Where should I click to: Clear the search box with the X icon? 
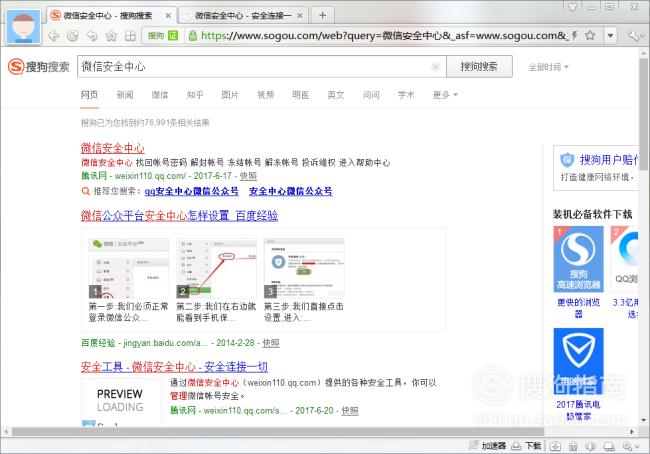tap(435, 66)
